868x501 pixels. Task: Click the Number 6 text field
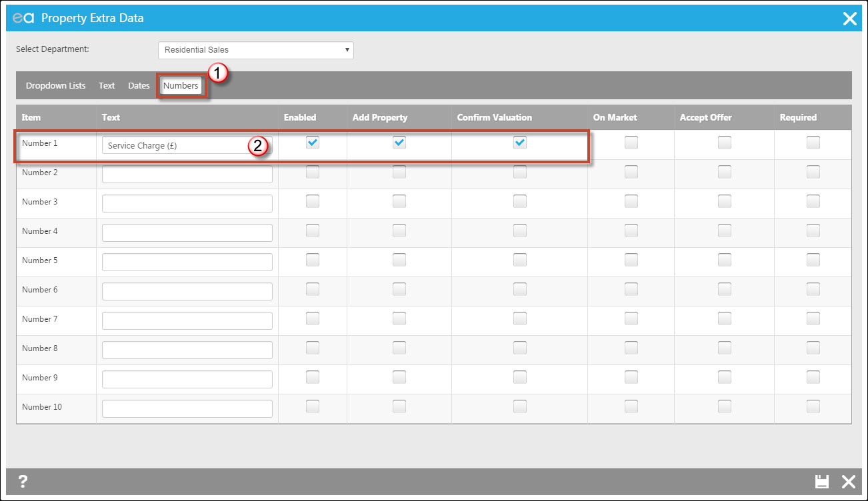187,292
